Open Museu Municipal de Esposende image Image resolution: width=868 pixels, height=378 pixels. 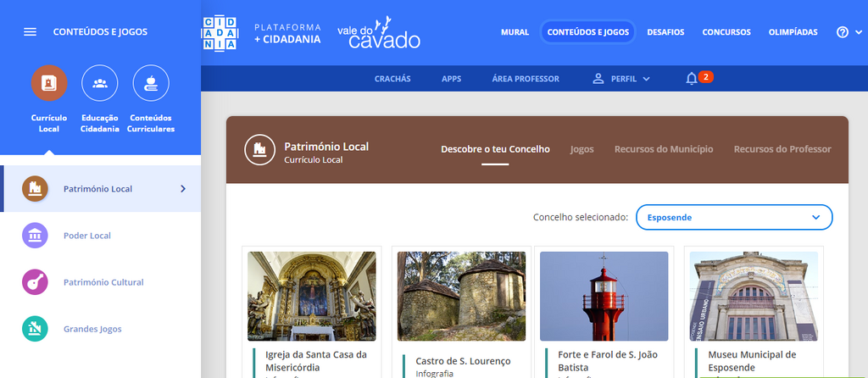[x=754, y=296]
